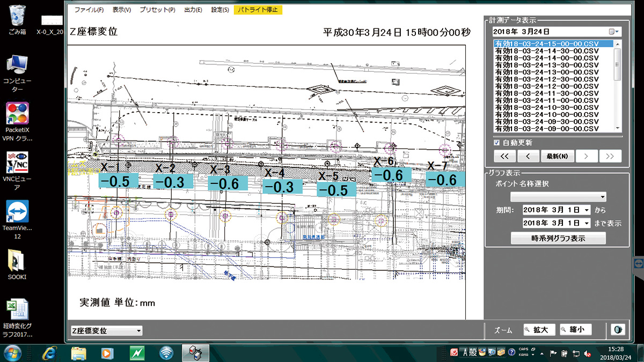Click the round lens button beside zoom controls
This screenshot has height=362, width=644.
617,330
